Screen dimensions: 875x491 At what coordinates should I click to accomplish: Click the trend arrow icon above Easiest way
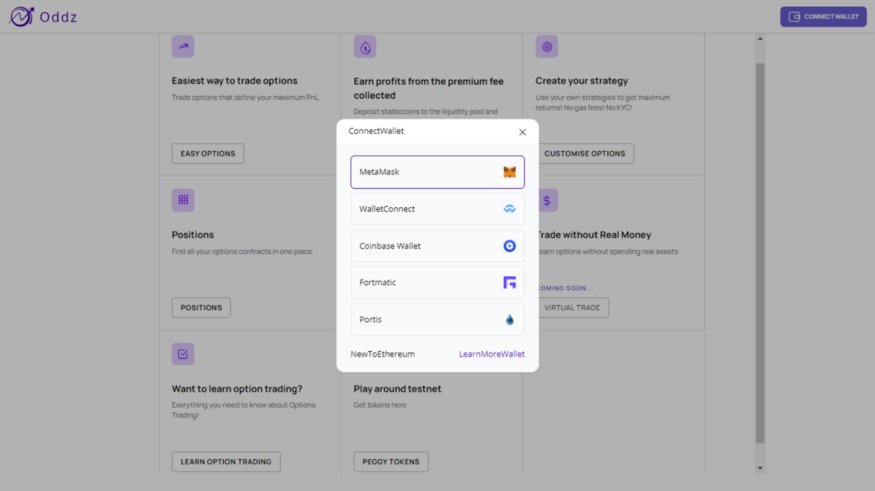183,46
